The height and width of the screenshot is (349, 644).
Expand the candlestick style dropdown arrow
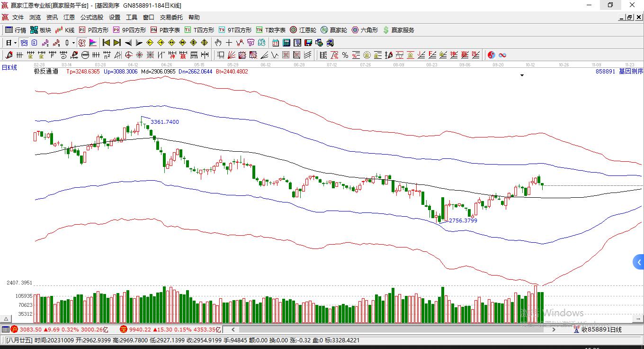coord(73,43)
